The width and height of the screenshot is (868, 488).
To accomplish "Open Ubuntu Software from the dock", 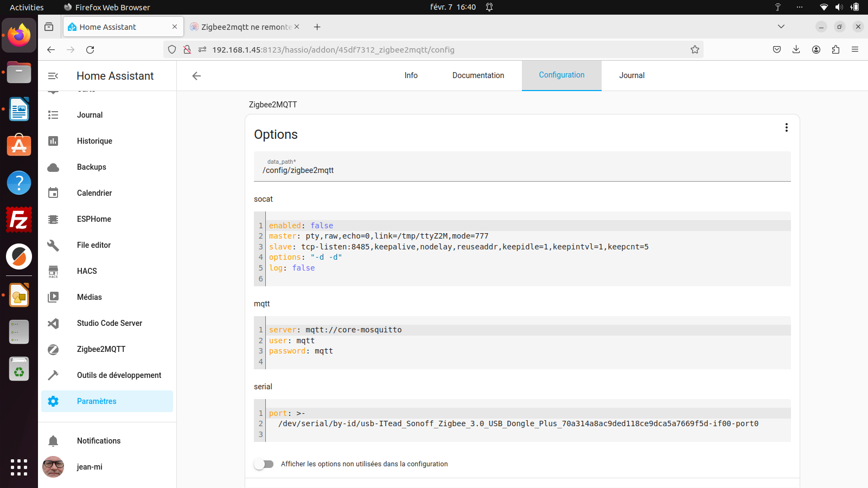I will click(x=19, y=146).
